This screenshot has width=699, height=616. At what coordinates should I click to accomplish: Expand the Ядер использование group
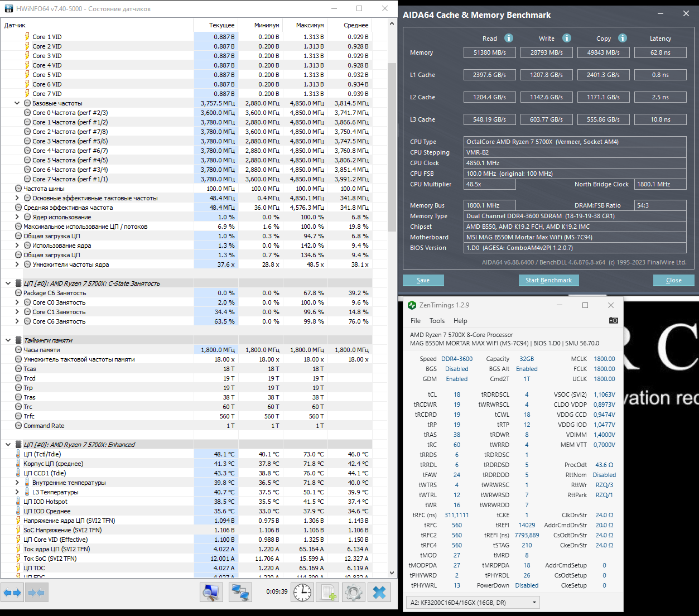click(17, 217)
